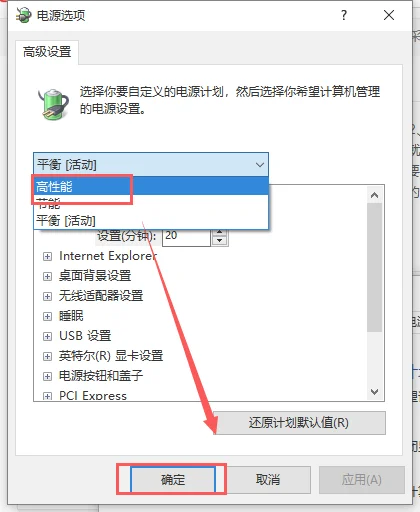Expand the 桌面背景设置 node
This screenshot has height=512, width=420.
tap(47, 276)
